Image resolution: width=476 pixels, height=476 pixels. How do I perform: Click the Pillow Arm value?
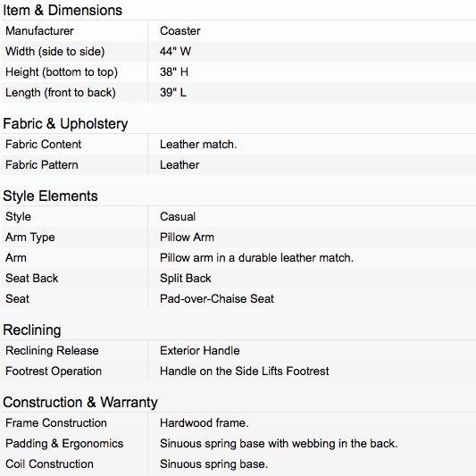(187, 238)
